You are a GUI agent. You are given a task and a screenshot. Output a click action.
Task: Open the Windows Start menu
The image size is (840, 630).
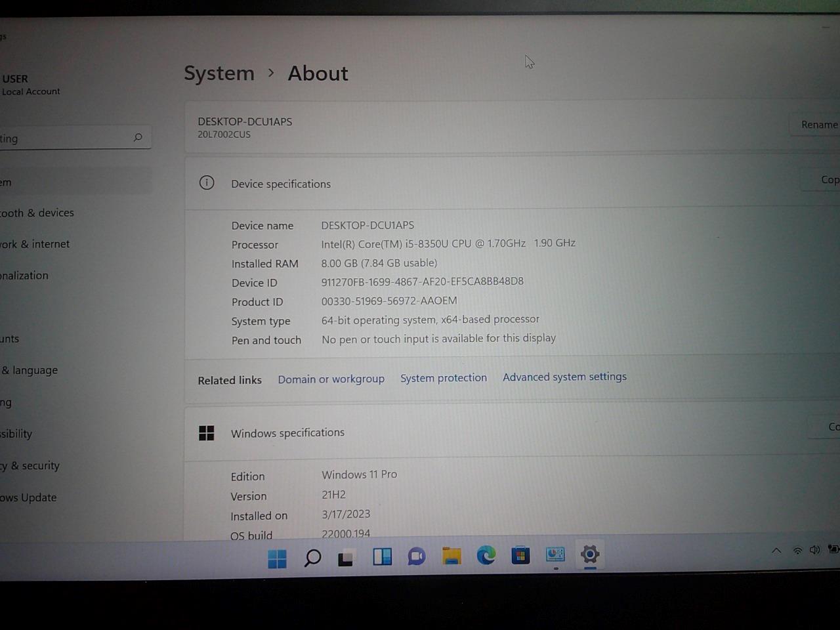(x=277, y=558)
